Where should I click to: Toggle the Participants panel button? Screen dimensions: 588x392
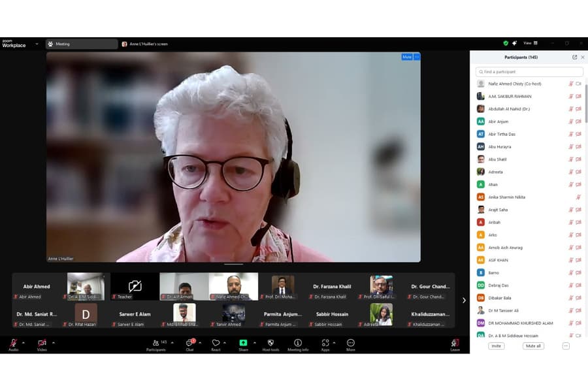tap(156, 343)
